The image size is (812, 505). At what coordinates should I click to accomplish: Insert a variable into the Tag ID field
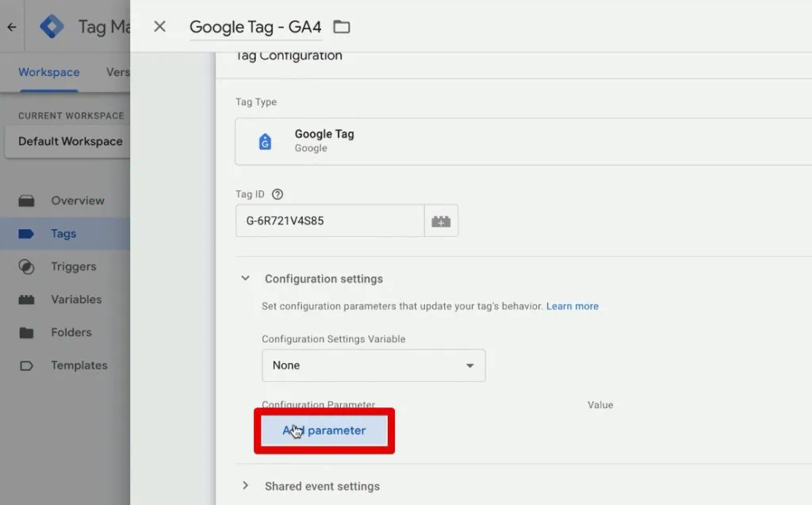click(x=441, y=220)
